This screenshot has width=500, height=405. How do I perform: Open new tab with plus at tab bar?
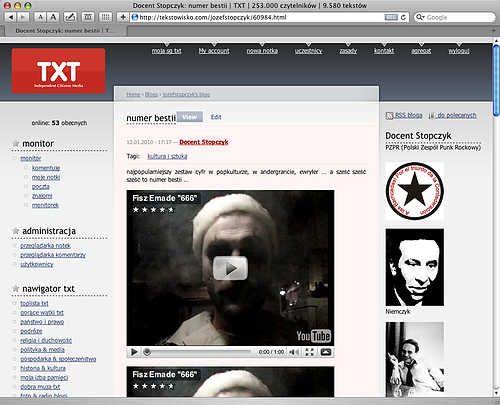pyautogui.click(x=494, y=31)
